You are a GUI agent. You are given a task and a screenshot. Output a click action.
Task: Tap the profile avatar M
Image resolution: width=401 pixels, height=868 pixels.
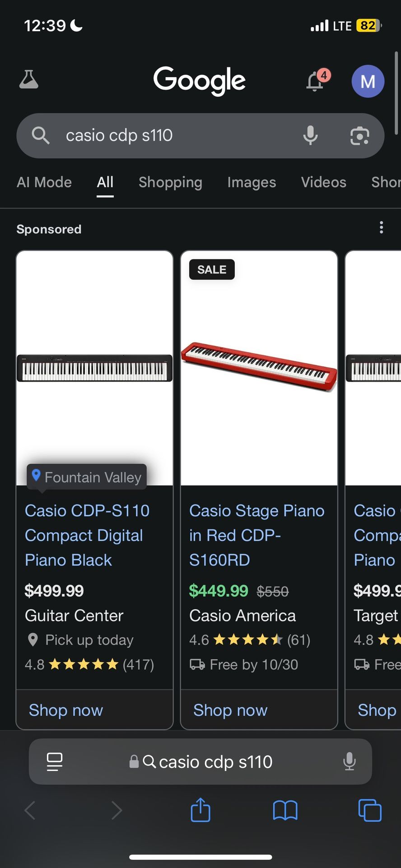point(368,81)
